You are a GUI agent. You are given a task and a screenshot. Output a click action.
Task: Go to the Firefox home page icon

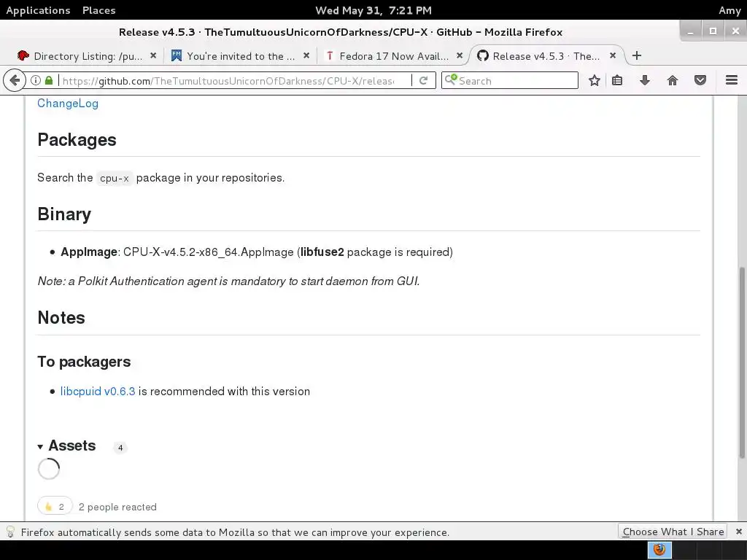point(672,80)
